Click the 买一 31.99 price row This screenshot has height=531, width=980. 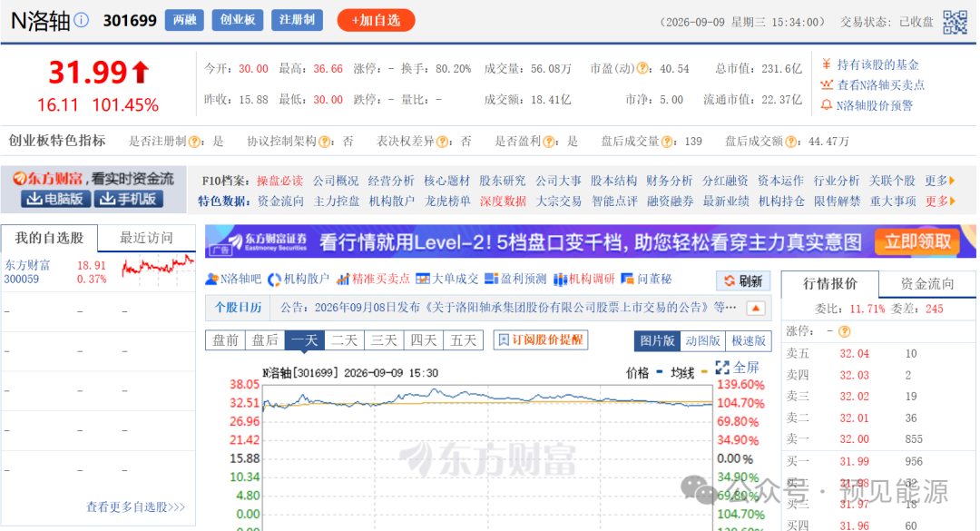tap(878, 462)
